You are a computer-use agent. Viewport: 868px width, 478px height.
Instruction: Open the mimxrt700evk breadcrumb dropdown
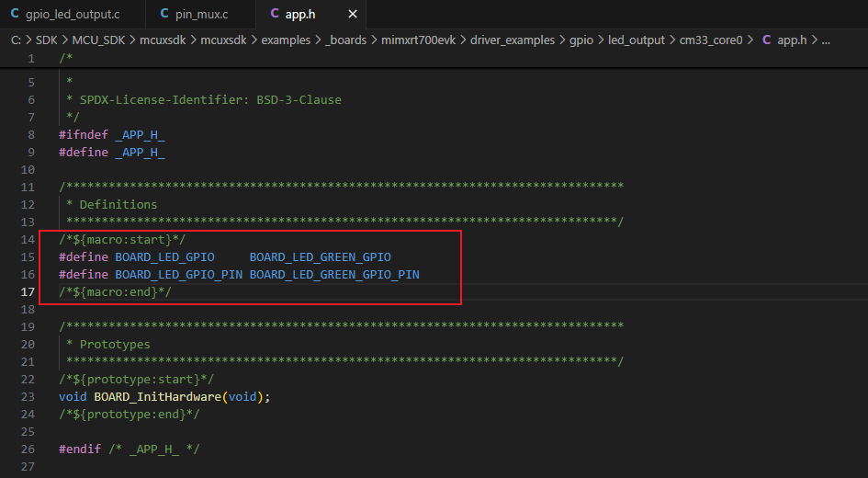point(429,40)
